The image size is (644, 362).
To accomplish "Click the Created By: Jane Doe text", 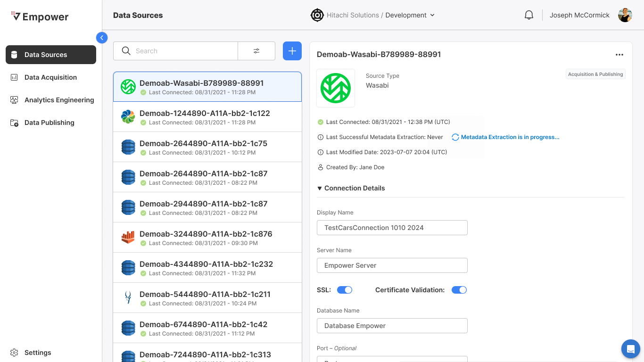I will pyautogui.click(x=355, y=167).
